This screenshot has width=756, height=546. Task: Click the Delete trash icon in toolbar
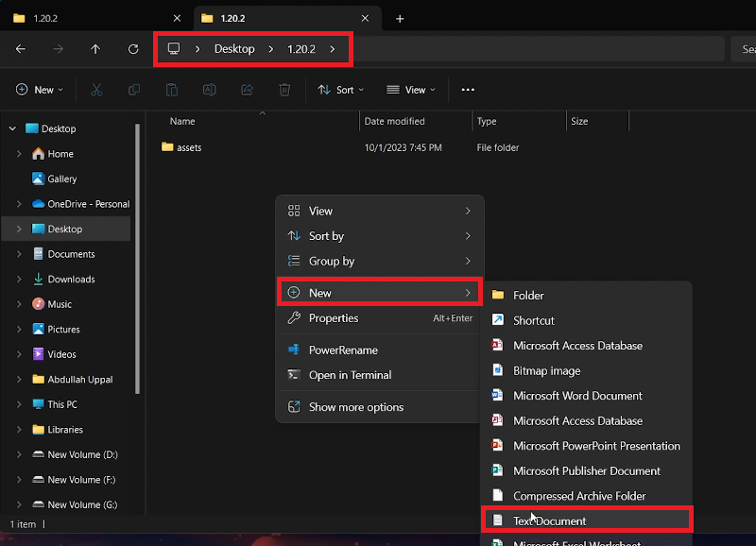284,90
